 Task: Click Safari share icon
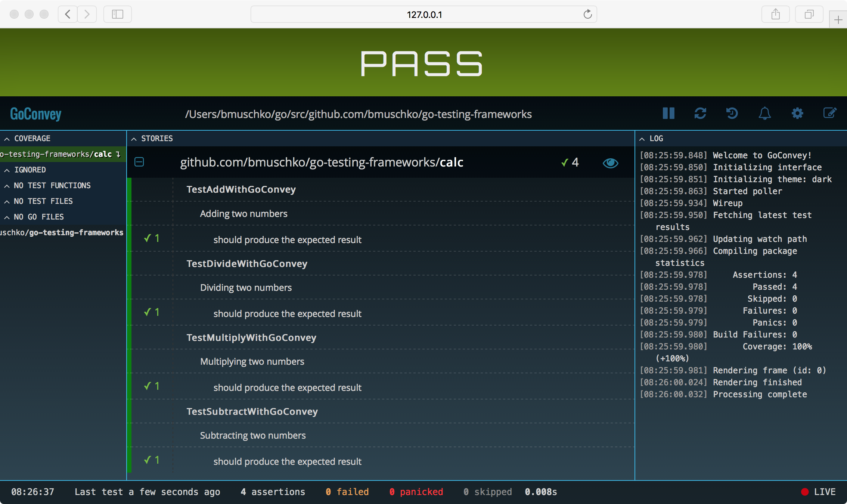pyautogui.click(x=775, y=15)
